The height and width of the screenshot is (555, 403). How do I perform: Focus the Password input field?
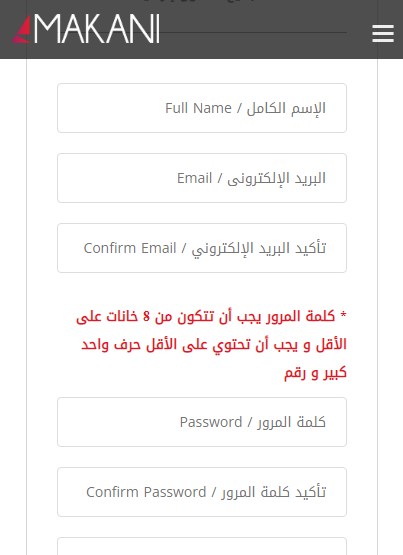202,422
